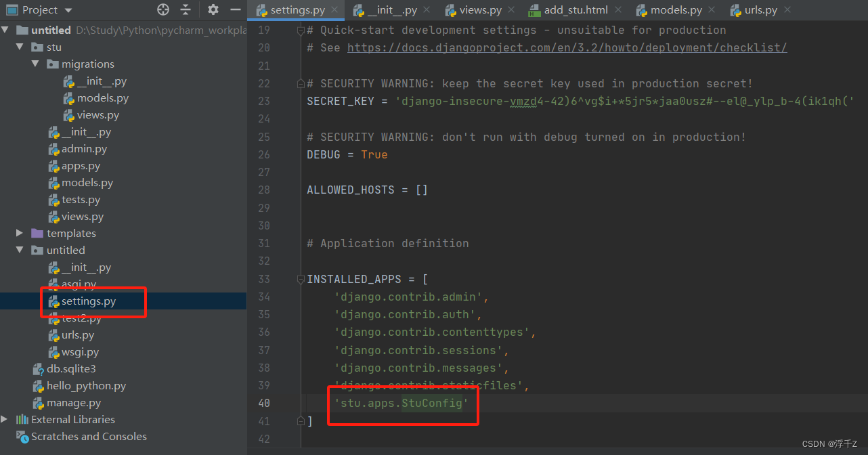The image size is (868, 455).
Task: Collapse the untitled project root node
Action: click(x=5, y=30)
